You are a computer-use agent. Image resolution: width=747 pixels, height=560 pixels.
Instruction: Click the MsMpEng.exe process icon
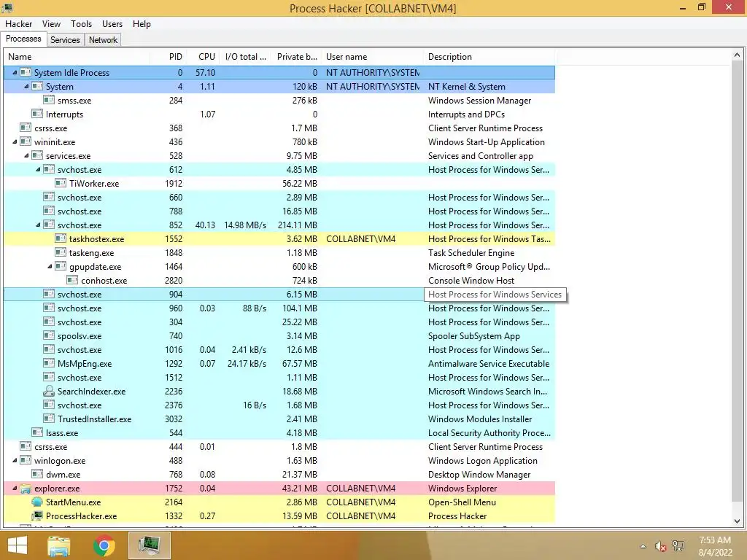pyautogui.click(x=49, y=363)
